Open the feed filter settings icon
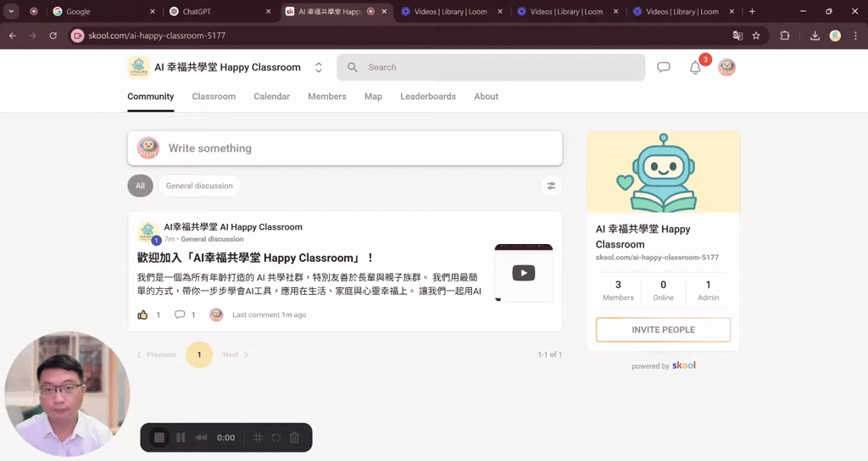Image resolution: width=868 pixels, height=461 pixels. click(x=551, y=186)
